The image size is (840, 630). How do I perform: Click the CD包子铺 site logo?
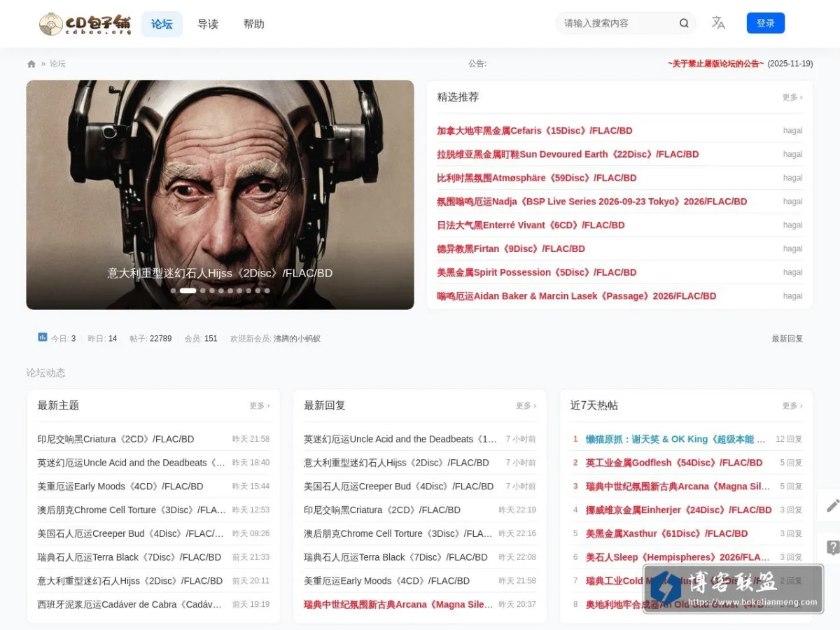point(85,24)
